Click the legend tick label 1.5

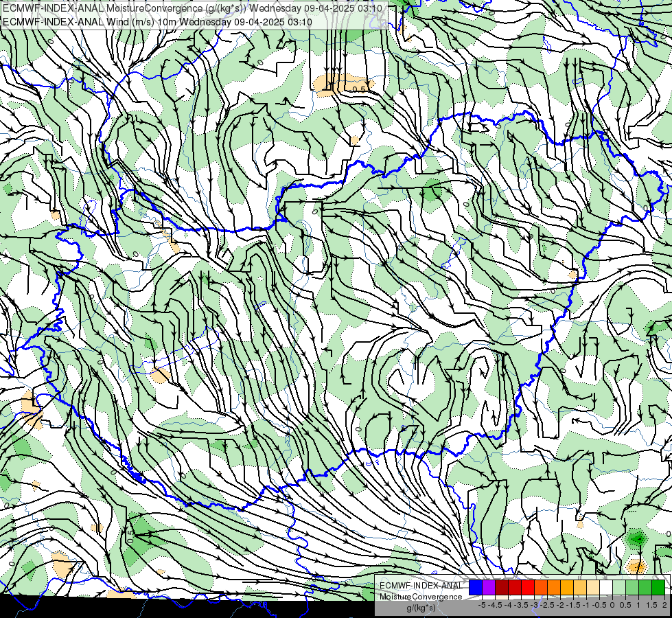651,605
